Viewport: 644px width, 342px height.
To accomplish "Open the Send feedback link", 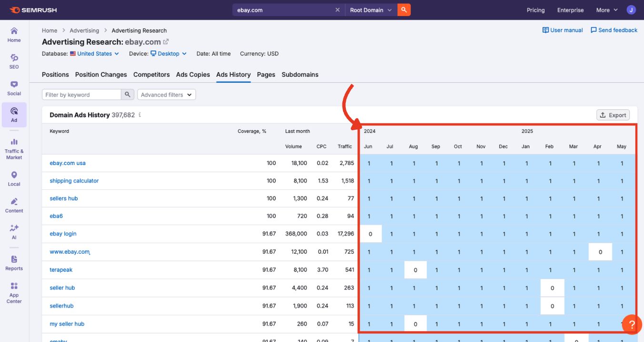I will [614, 30].
